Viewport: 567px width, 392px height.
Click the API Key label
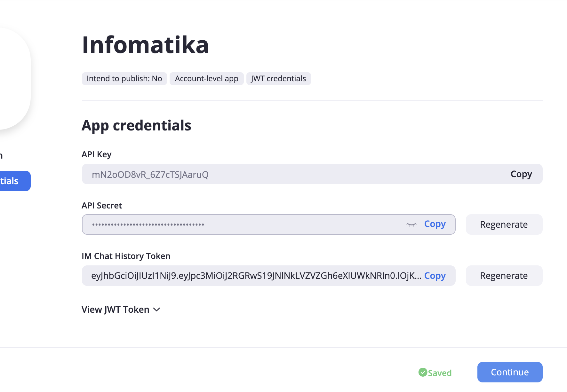(x=96, y=154)
